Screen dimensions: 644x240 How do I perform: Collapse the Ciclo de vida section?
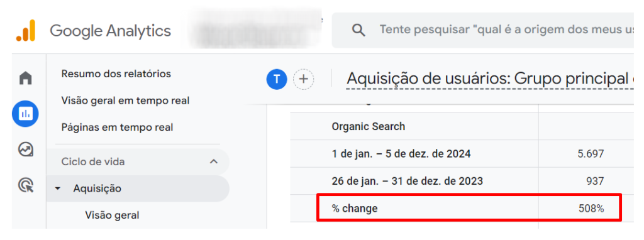tap(214, 161)
